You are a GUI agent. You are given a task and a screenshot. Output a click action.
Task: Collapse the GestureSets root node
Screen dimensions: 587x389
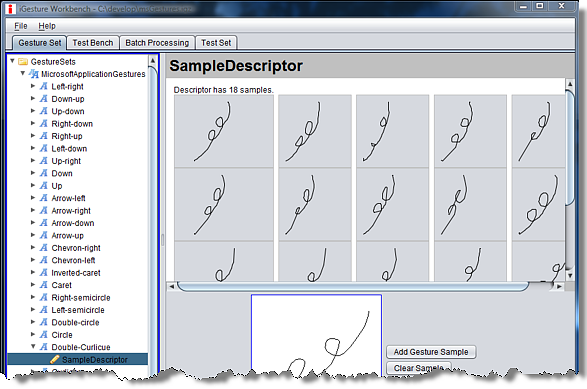point(12,61)
